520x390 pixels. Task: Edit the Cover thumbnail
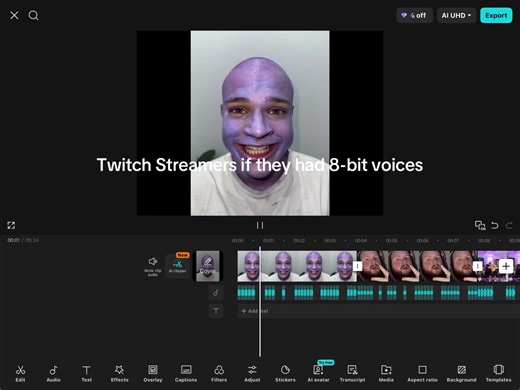pos(208,266)
